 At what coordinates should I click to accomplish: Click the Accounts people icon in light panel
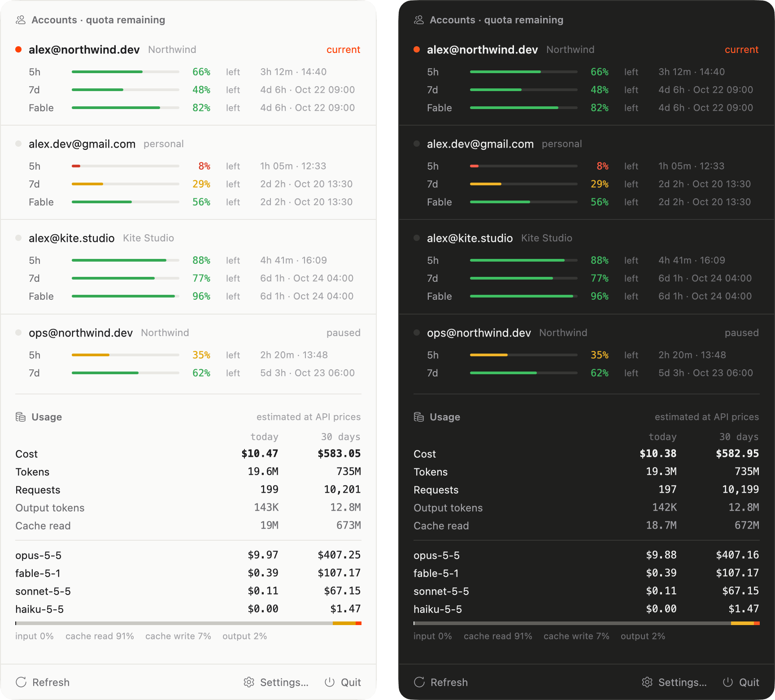click(x=21, y=20)
